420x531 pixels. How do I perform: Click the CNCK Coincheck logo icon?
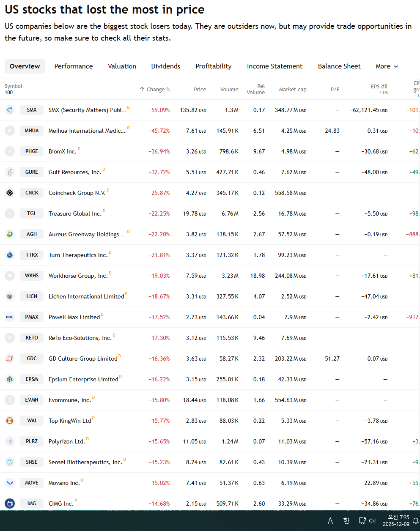[10, 193]
